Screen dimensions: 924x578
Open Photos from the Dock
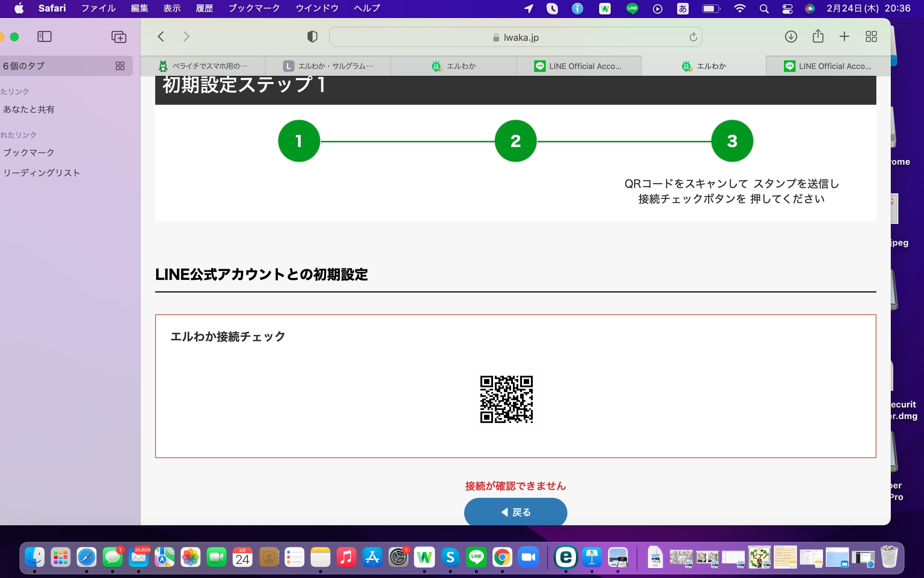[191, 557]
